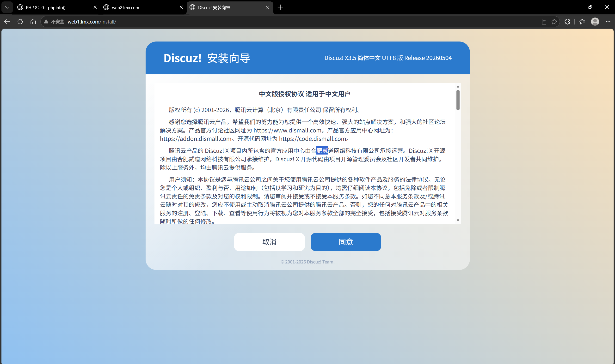Open the Extensions puzzle icon
Image resolution: width=615 pixels, height=364 pixels.
(567, 22)
